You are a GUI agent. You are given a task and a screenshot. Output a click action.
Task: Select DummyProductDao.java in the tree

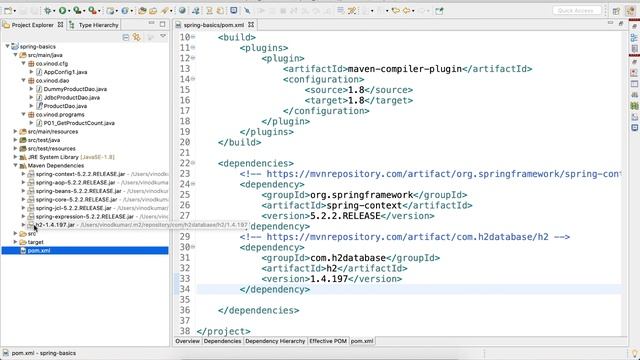pos(75,89)
